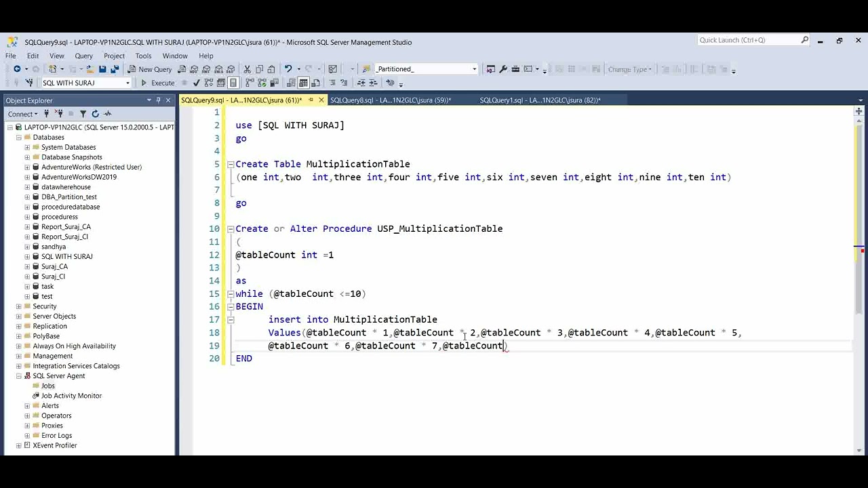Image resolution: width=868 pixels, height=488 pixels.
Task: Click the Quick Launch search icon
Action: pos(805,40)
